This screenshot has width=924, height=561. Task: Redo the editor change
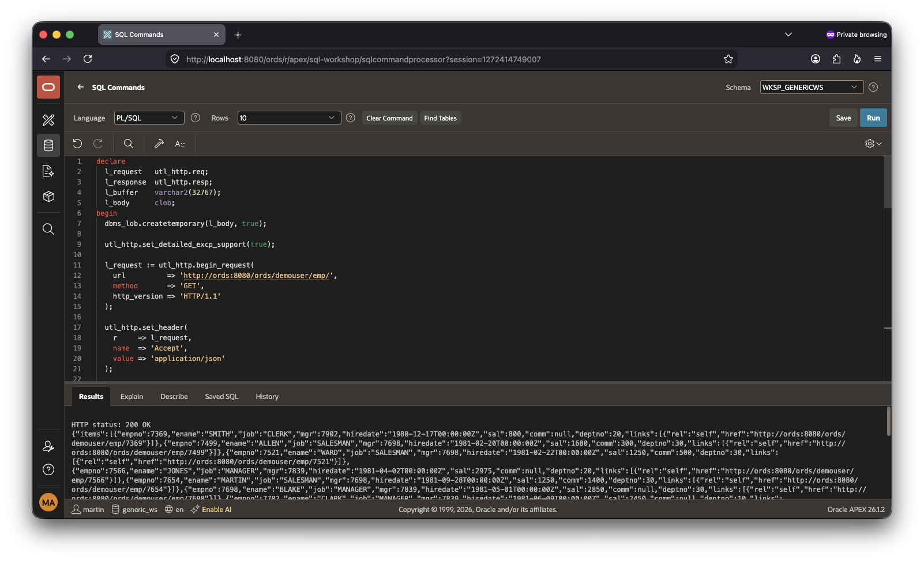point(98,144)
